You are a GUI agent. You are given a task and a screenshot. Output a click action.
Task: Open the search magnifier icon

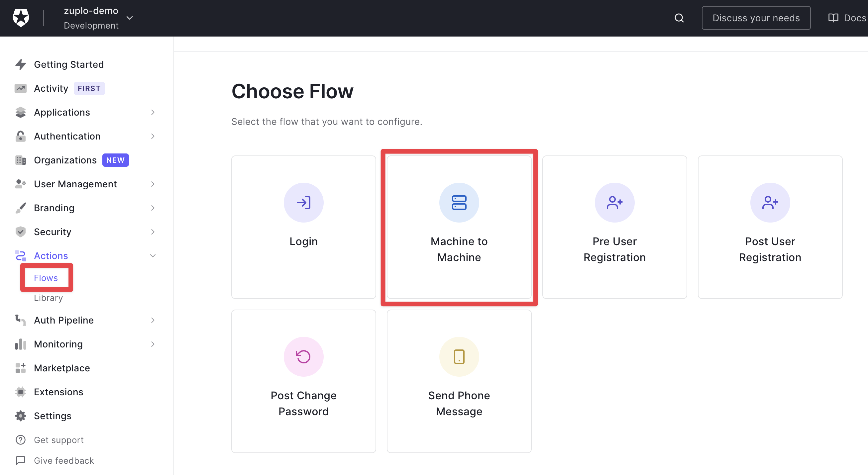(679, 18)
